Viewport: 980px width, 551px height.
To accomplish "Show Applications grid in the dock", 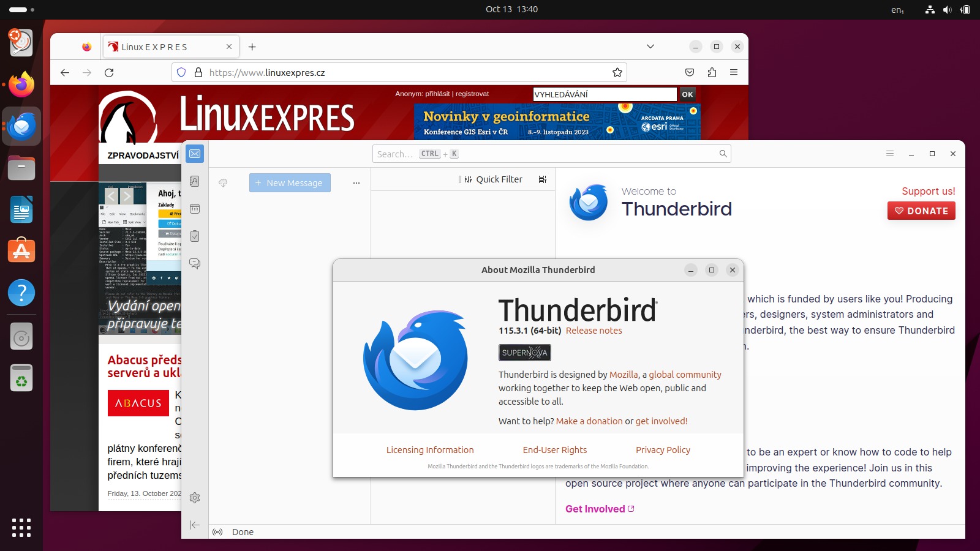I will tap(21, 528).
